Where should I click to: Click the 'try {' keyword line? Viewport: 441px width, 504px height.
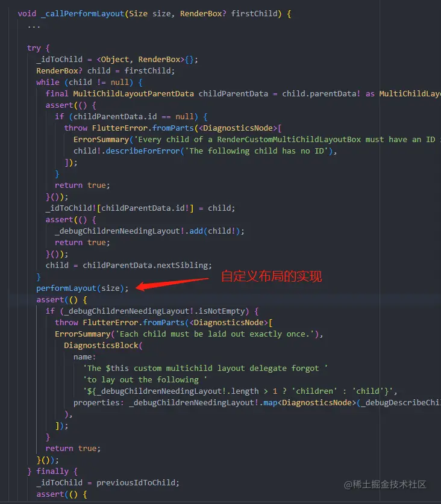pos(39,48)
